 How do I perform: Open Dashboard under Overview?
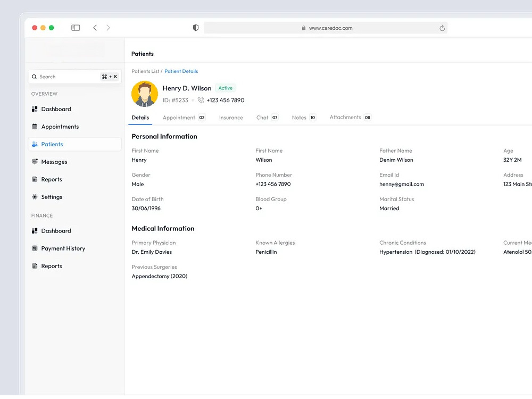(x=74, y=109)
